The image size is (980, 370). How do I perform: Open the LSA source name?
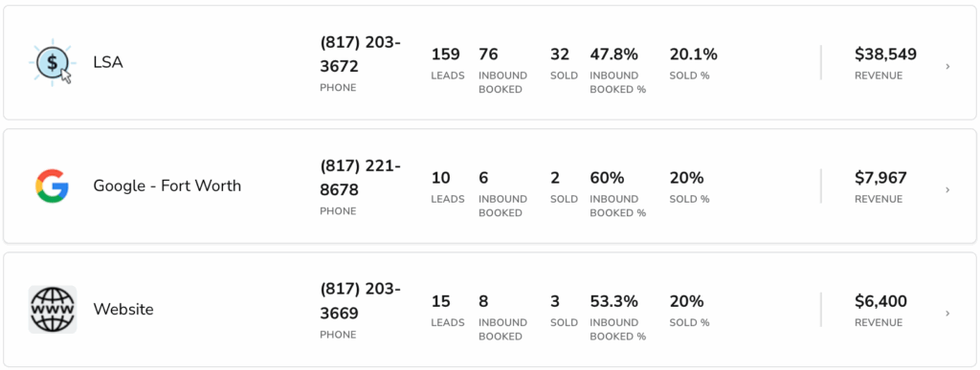[108, 62]
